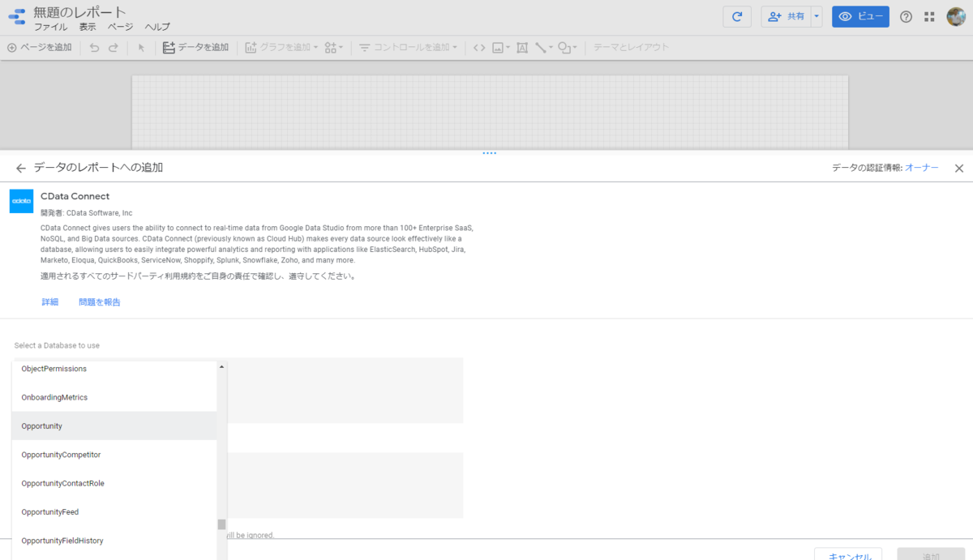
Task: Open the ページ menu
Action: 120,27
